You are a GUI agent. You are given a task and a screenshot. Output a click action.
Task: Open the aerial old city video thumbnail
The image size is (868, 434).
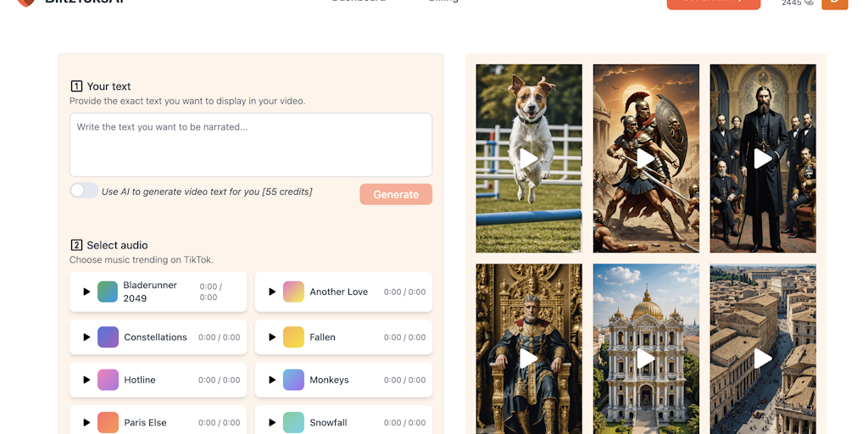(763, 348)
